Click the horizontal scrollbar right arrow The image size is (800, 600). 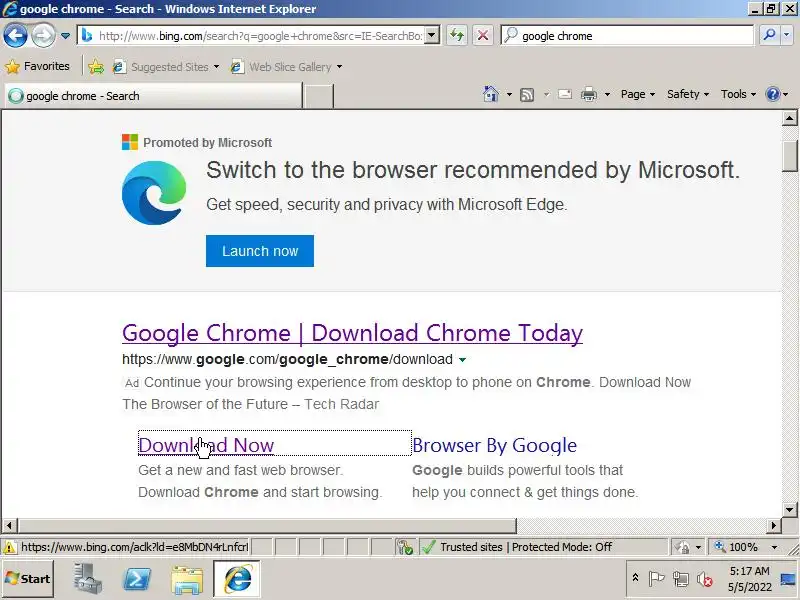[774, 525]
